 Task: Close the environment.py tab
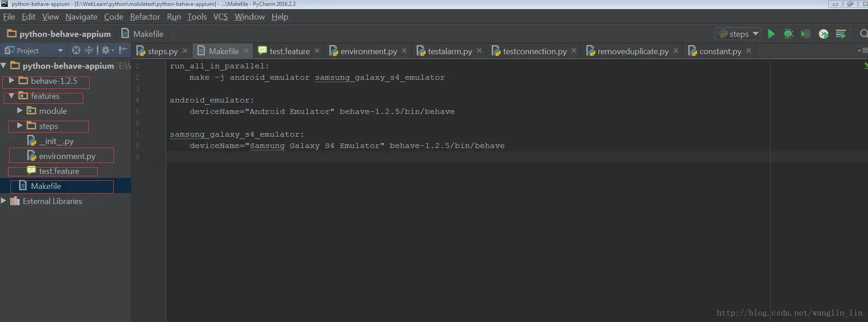[x=404, y=51]
